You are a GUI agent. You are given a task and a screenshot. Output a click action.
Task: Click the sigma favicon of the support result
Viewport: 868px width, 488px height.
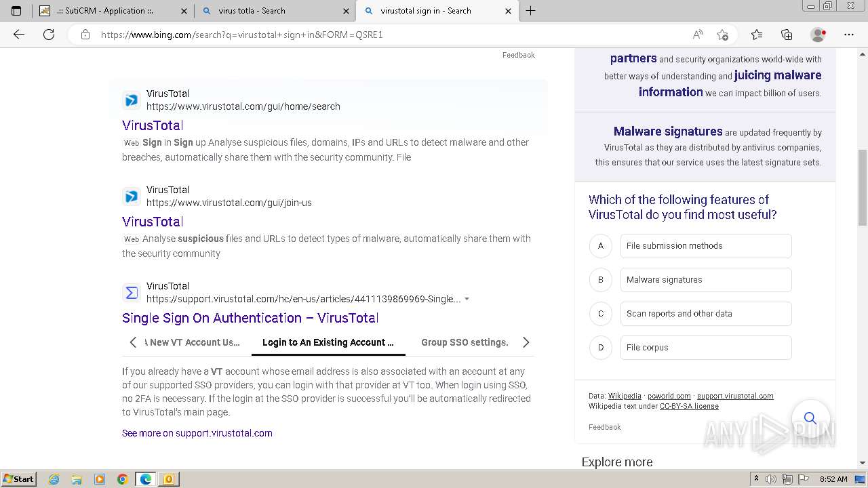pyautogui.click(x=132, y=293)
